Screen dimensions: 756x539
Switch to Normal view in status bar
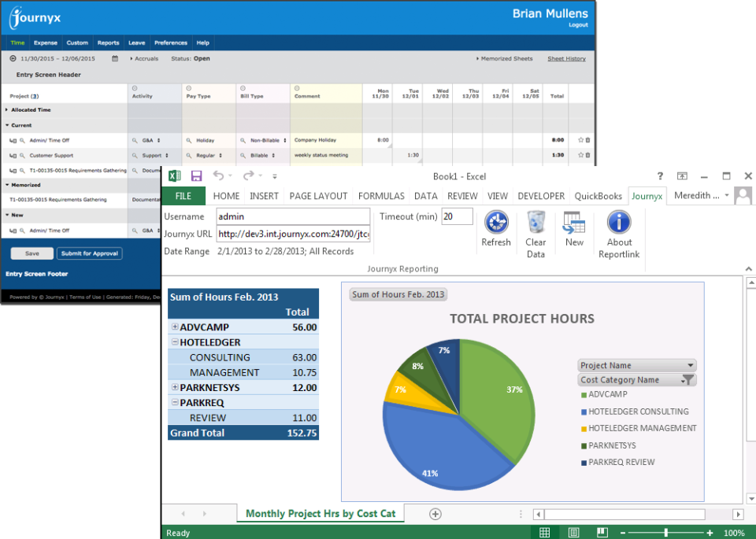[x=544, y=532]
